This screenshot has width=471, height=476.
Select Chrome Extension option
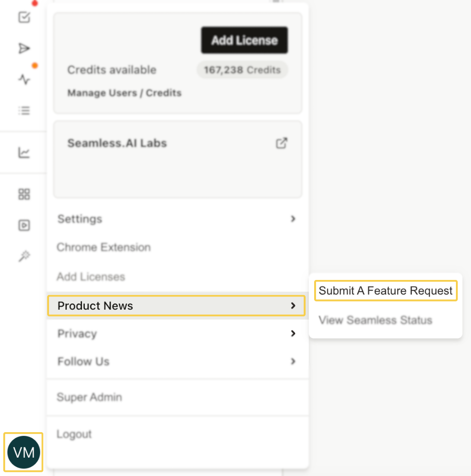click(x=103, y=247)
